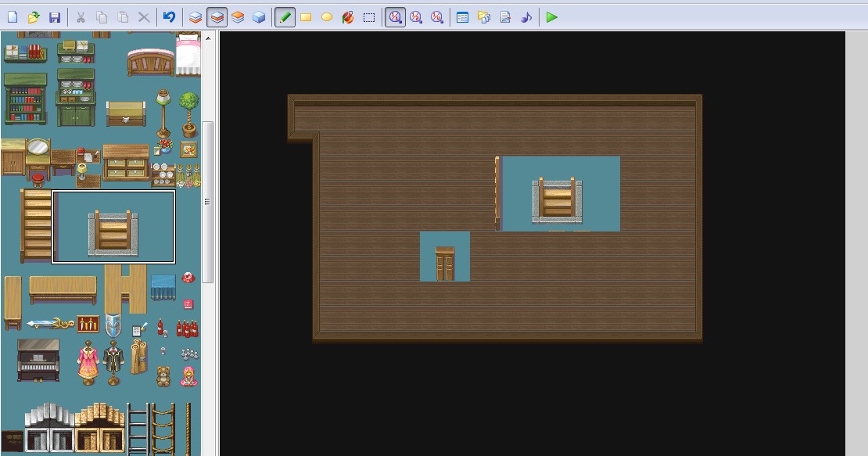The height and width of the screenshot is (456, 868).
Task: Pick the tall bookshelf tile with books
Action: [x=26, y=99]
